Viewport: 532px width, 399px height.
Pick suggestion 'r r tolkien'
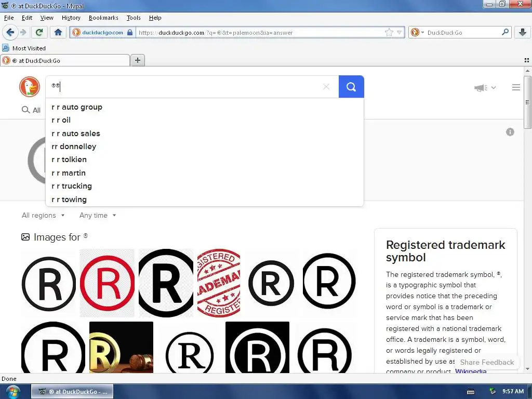point(205,159)
